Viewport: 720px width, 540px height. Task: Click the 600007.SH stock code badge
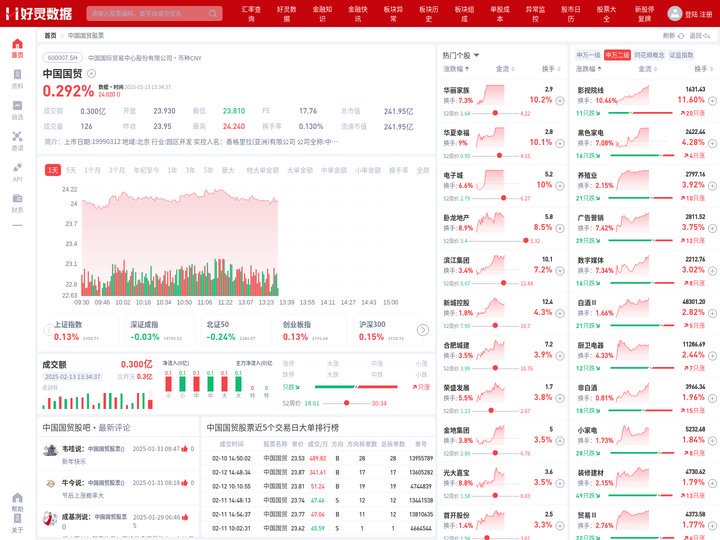[x=63, y=58]
